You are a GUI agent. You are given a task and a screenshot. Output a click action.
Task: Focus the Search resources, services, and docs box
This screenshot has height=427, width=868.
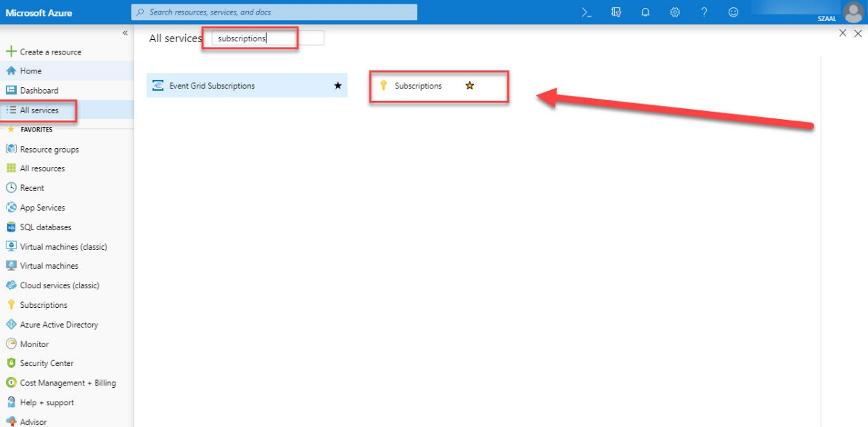click(274, 12)
